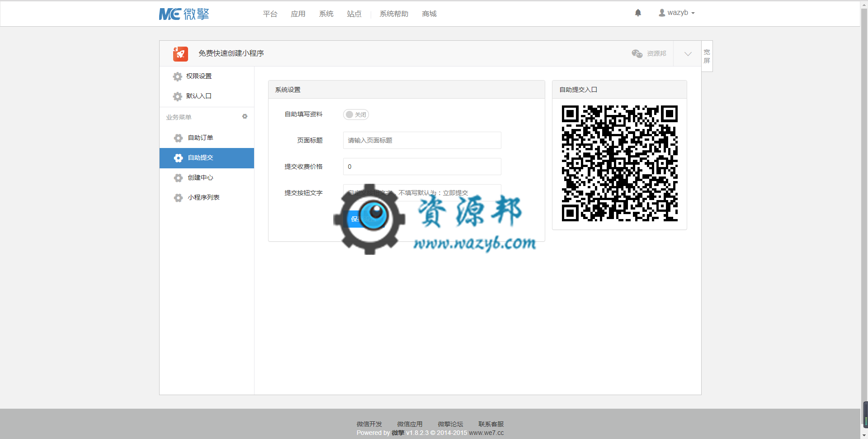Toggle the 自助填写资料 switch
Viewport: 868px width, 439px height.
click(356, 115)
